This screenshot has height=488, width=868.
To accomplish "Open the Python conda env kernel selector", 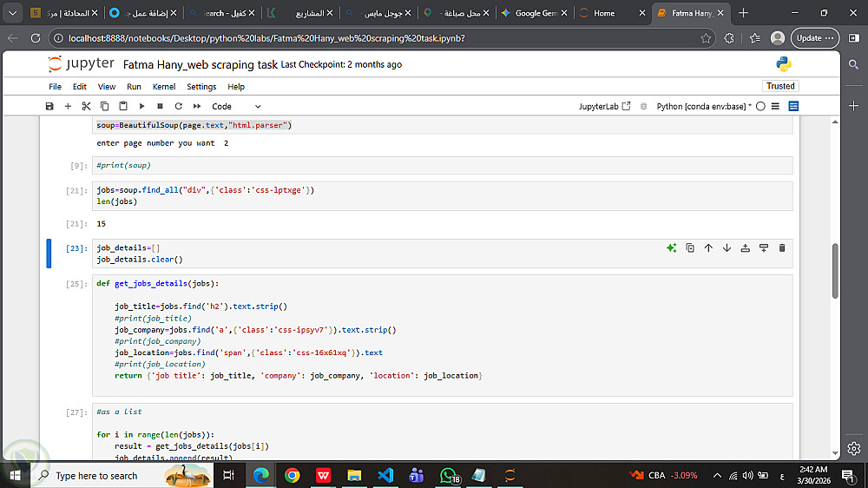I will (701, 106).
